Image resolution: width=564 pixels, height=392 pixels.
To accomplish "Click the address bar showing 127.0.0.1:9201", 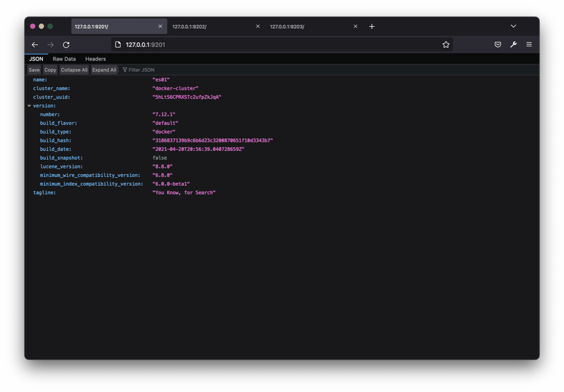I will point(276,45).
